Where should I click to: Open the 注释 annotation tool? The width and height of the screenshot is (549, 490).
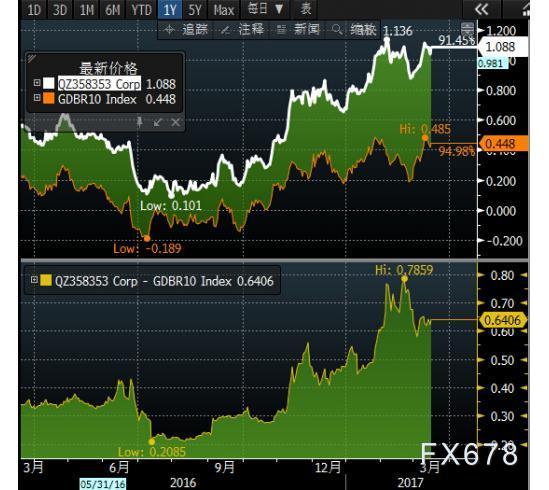[x=242, y=30]
